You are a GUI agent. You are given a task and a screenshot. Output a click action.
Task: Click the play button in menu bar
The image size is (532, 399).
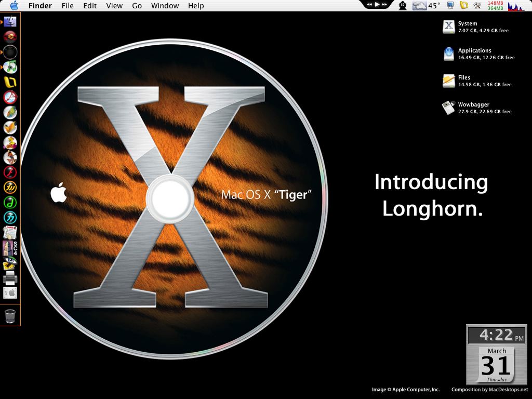(377, 4)
